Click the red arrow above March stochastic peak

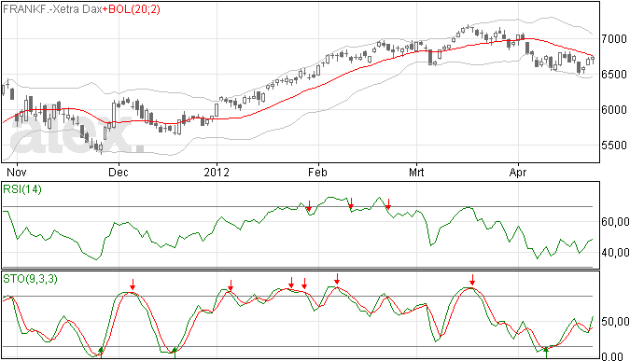pyautogui.click(x=472, y=280)
